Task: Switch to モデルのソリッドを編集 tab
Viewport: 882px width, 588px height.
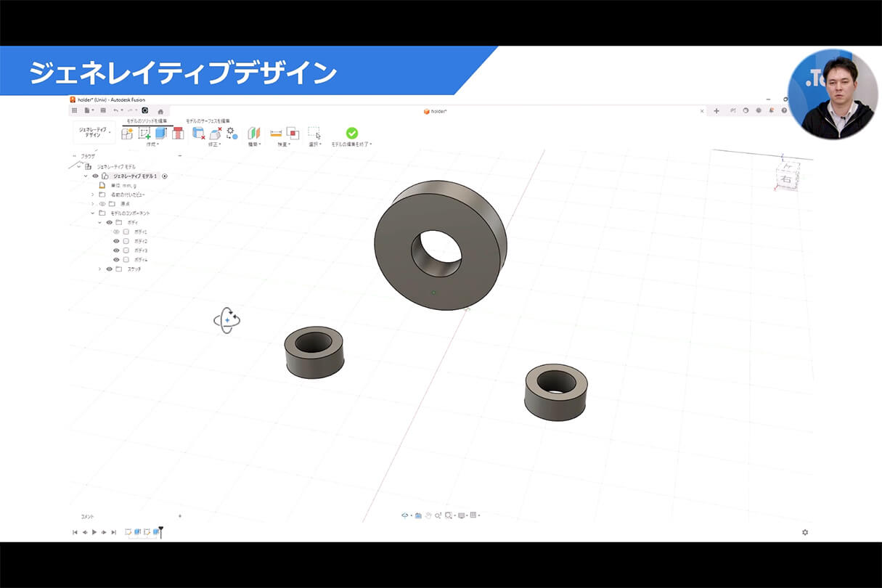Action: click(147, 121)
